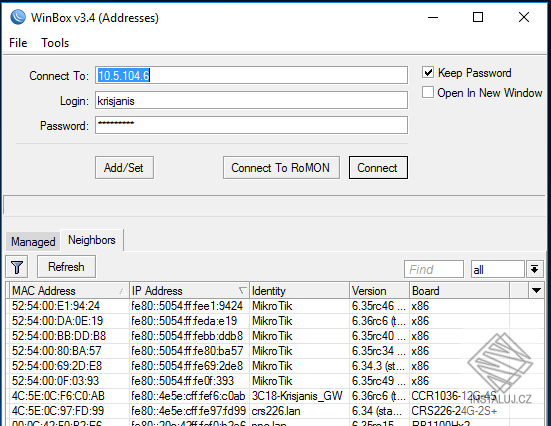Maximize the WinBox window
This screenshot has width=551, height=426.
(478, 17)
